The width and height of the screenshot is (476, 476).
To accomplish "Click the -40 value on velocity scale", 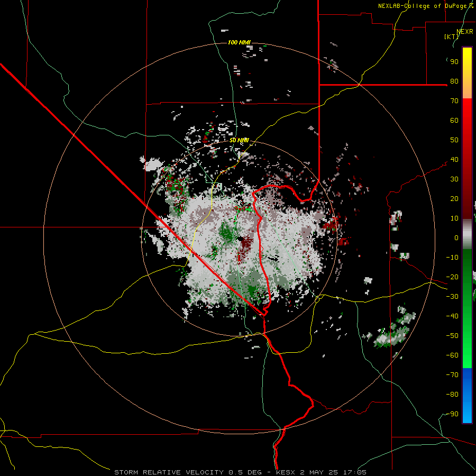I will 452,316.
